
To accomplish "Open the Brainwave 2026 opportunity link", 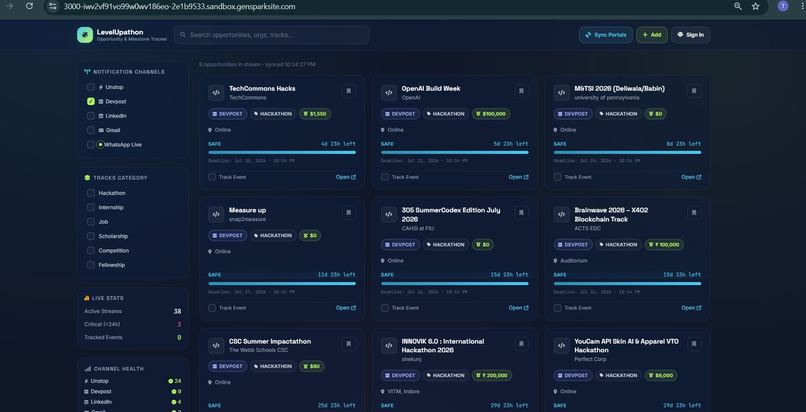I will (691, 308).
